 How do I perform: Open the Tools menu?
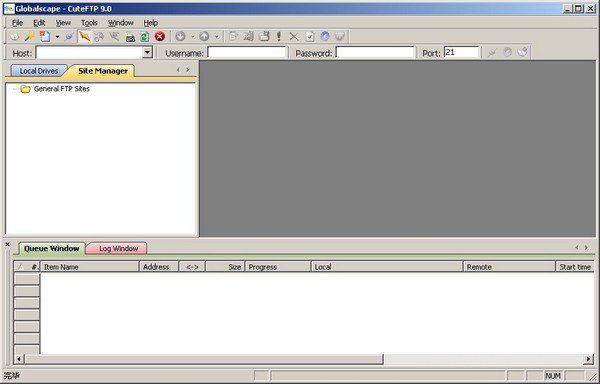[89, 23]
